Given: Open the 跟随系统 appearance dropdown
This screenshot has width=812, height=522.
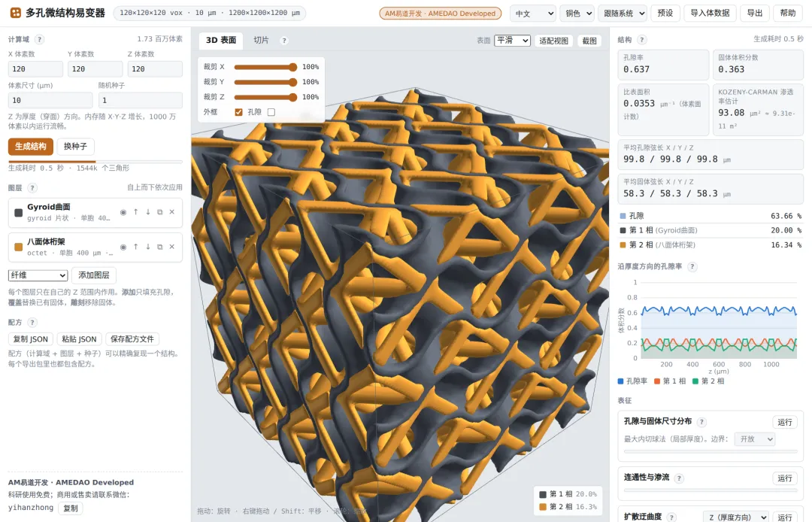Looking at the screenshot, I should pos(623,14).
